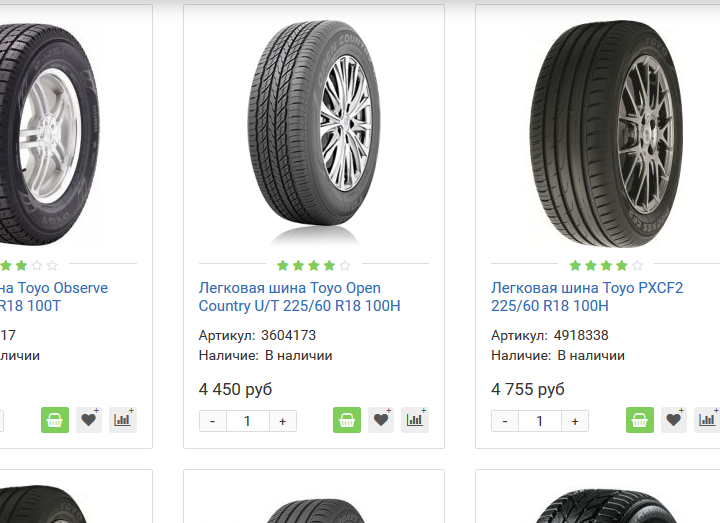The height and width of the screenshot is (523, 720).
Task: Rate Toyo PXCF2 using the stars
Action: point(606,266)
